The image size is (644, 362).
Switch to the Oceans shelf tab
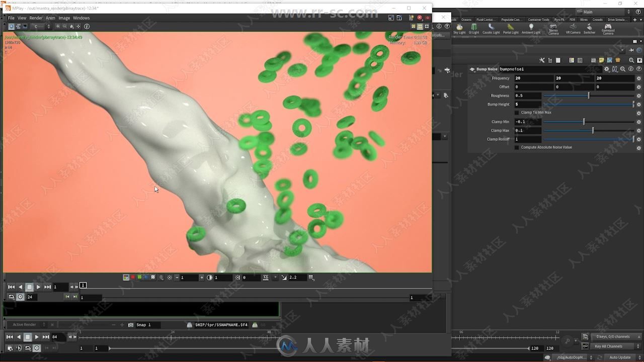click(466, 20)
